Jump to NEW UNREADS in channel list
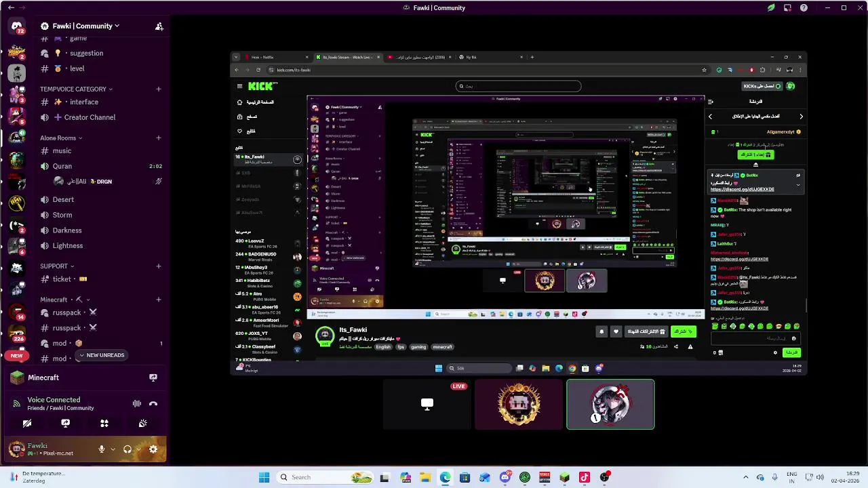Viewport: 868px width, 488px height. tap(100, 355)
